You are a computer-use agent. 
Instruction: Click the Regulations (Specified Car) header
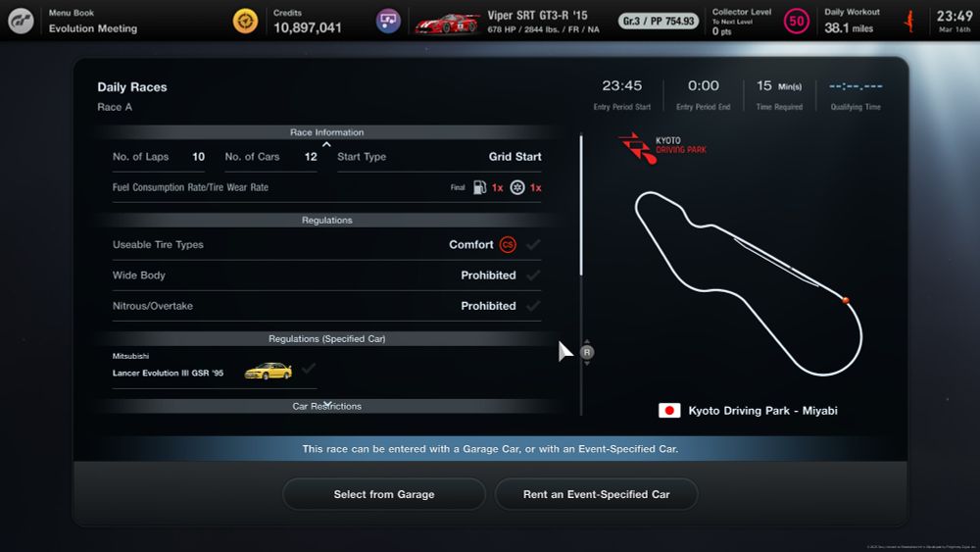click(x=327, y=339)
